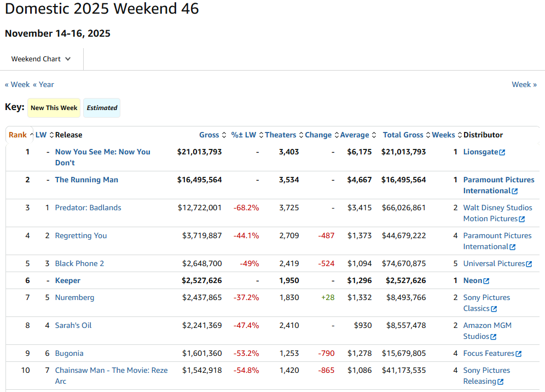Click the blue Estimated key swatch
545x392 pixels.
tap(102, 108)
